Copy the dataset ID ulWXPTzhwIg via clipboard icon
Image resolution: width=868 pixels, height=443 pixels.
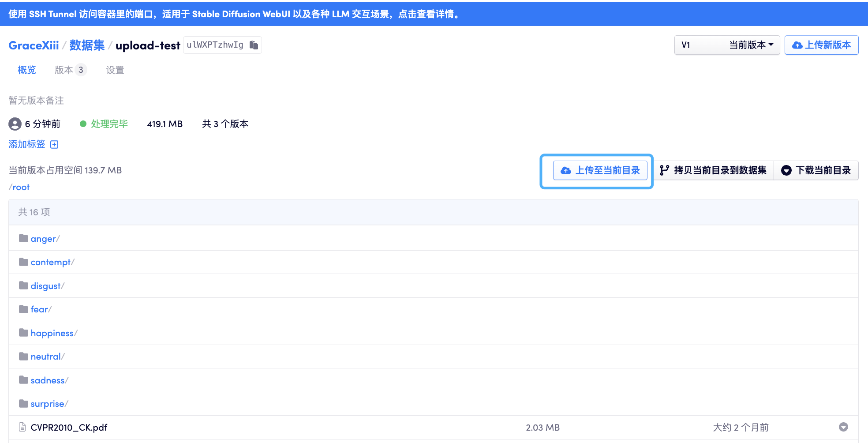pos(254,45)
